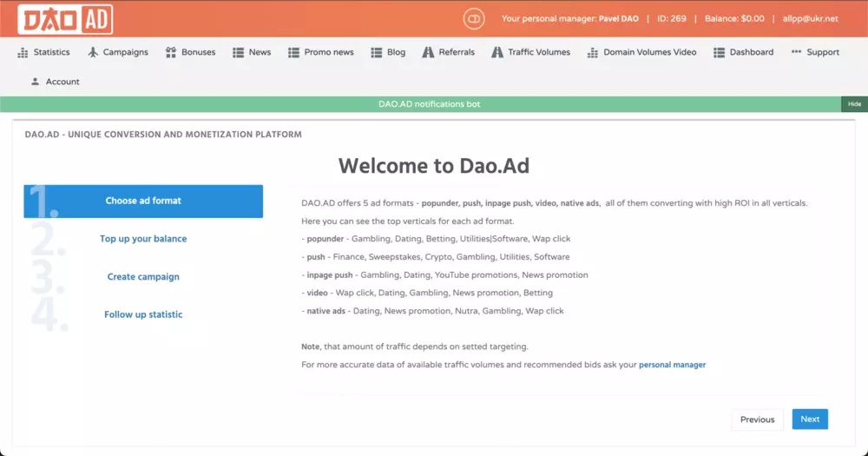
Task: Open the Blog menu item
Action: tap(388, 52)
